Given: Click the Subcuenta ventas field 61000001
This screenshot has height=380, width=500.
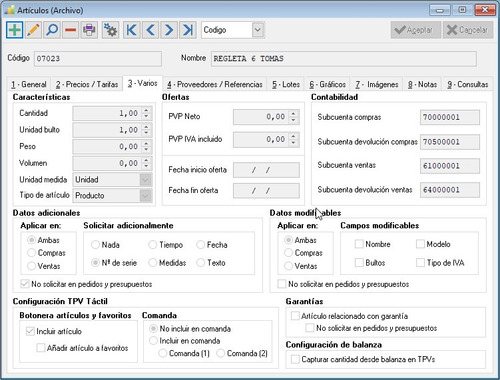Looking at the screenshot, I should click(450, 166).
